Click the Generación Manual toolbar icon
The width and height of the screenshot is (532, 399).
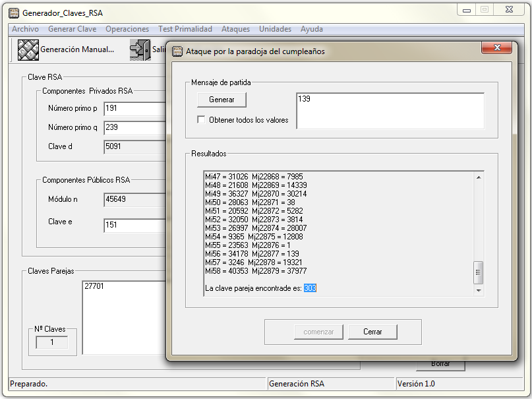28,49
